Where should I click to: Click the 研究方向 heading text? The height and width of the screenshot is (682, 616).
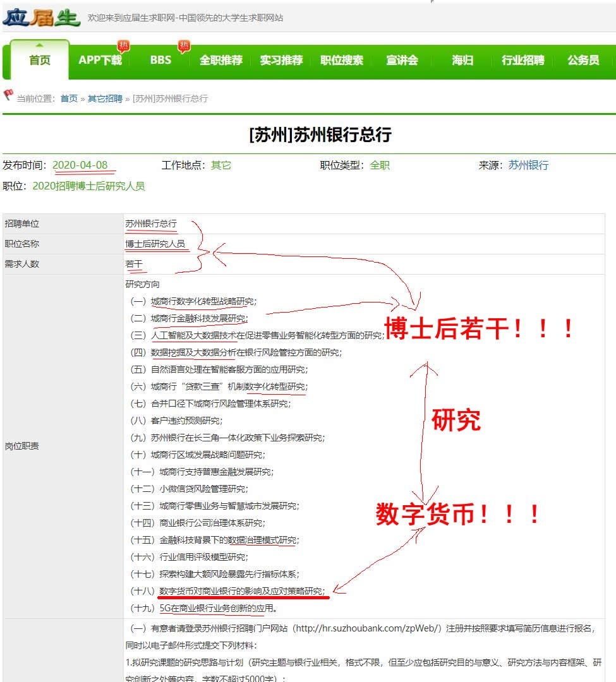click(142, 284)
